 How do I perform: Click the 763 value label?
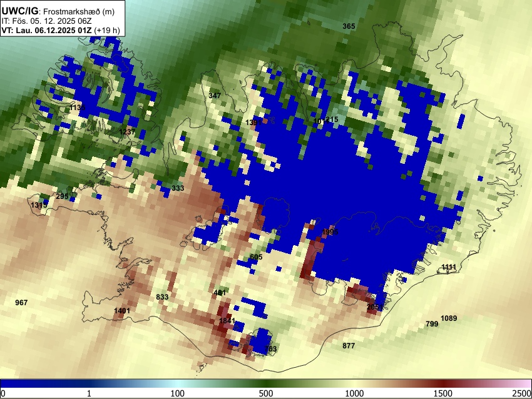[270, 348]
